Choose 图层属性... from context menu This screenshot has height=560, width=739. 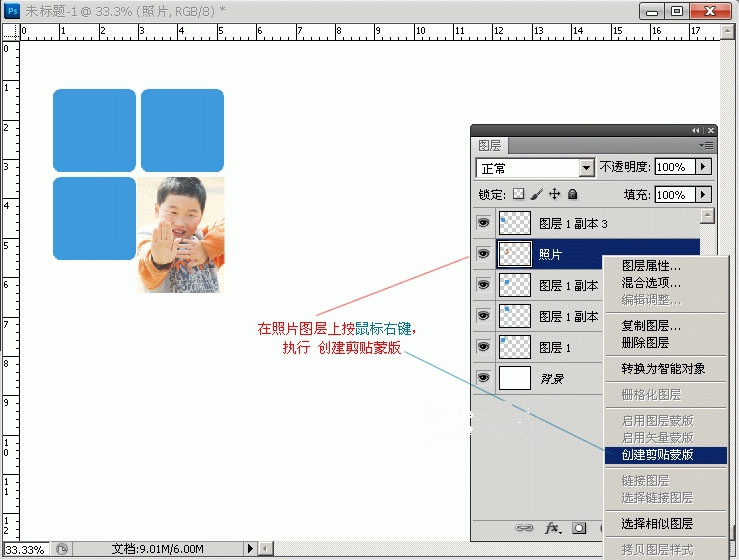[x=651, y=266]
